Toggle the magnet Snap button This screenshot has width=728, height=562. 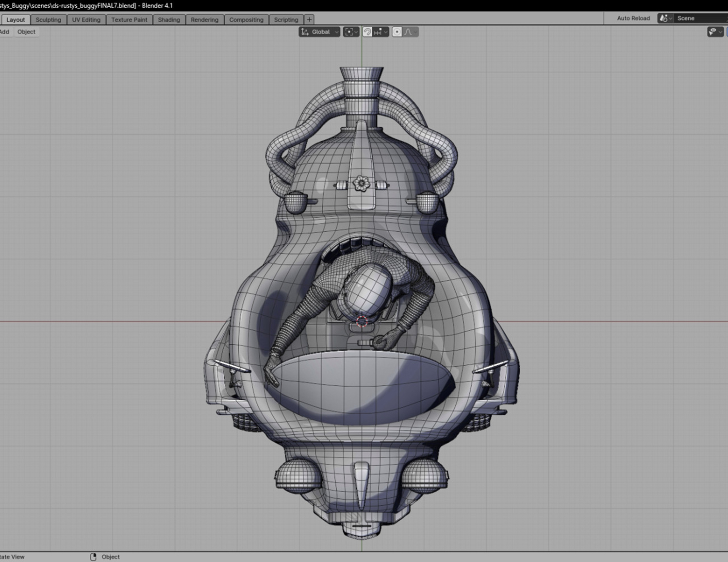click(367, 32)
